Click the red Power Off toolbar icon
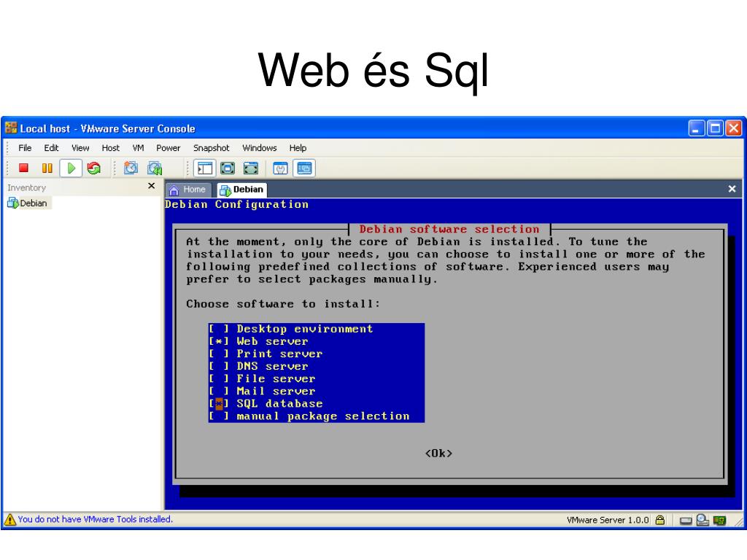The height and width of the screenshot is (560, 747). coord(23,168)
